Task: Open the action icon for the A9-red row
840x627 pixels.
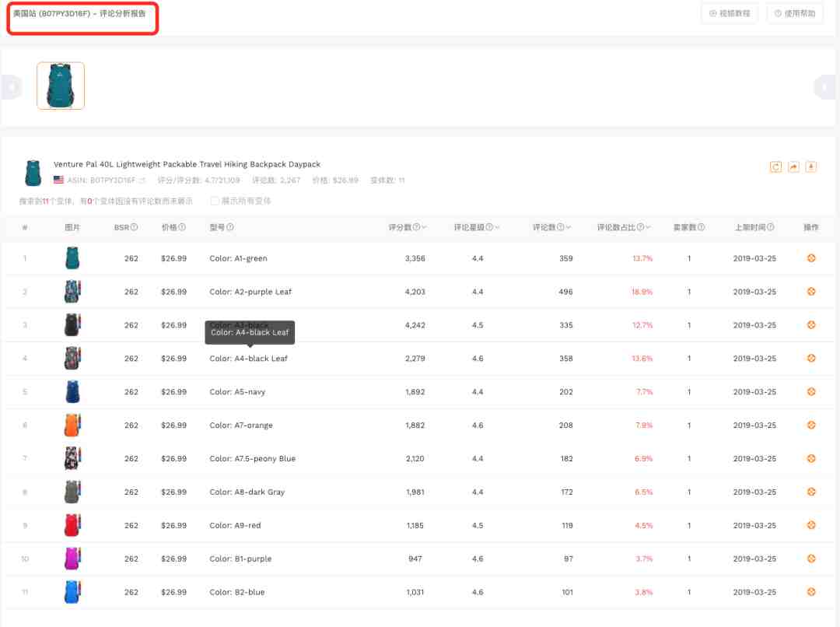Action: (x=811, y=525)
